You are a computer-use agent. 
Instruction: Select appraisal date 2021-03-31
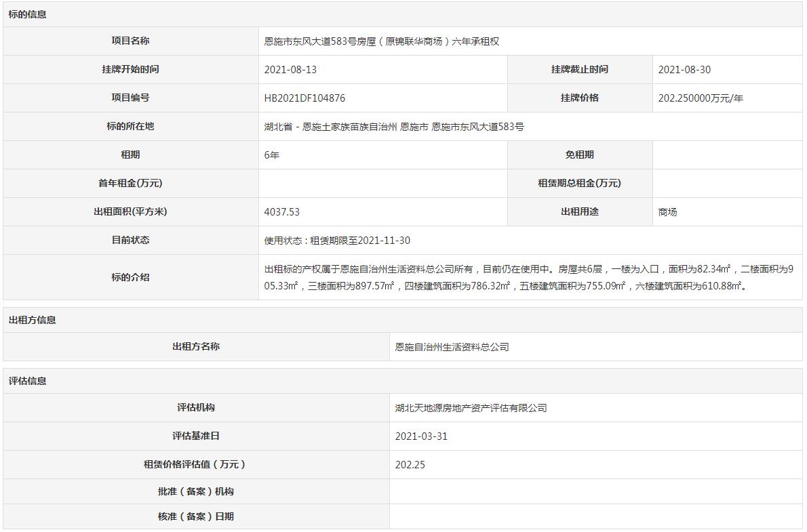pyautogui.click(x=421, y=436)
